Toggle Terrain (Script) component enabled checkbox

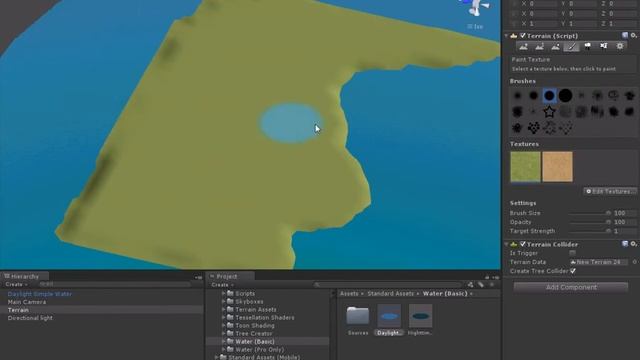(x=522, y=36)
